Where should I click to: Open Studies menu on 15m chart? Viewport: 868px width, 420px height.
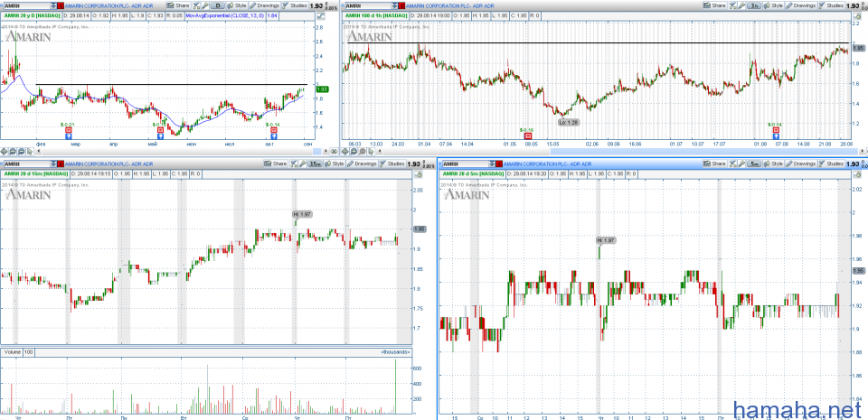[392, 163]
